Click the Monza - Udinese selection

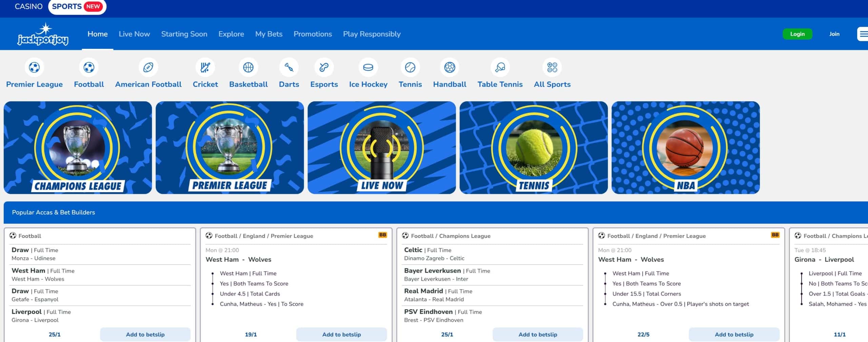(100, 254)
